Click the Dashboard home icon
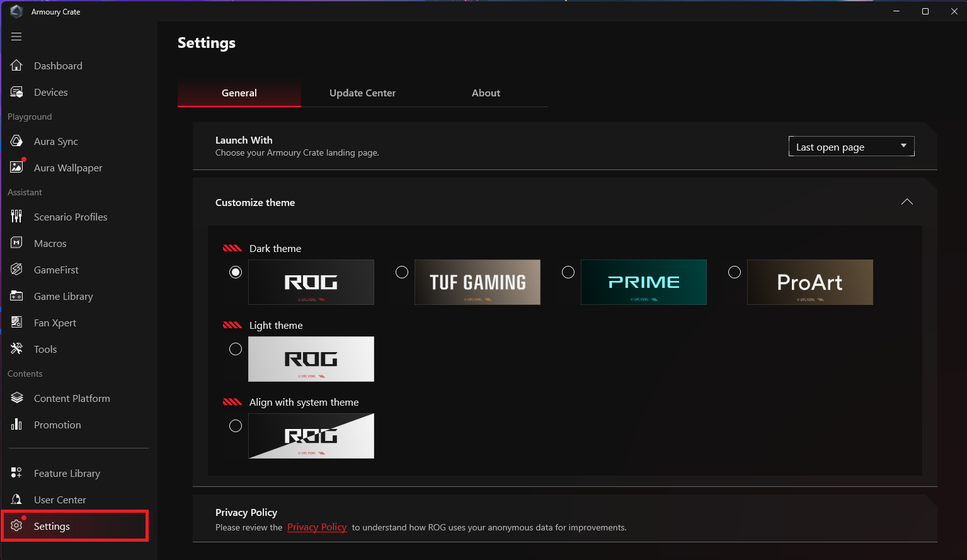This screenshot has width=967, height=560. pos(17,66)
